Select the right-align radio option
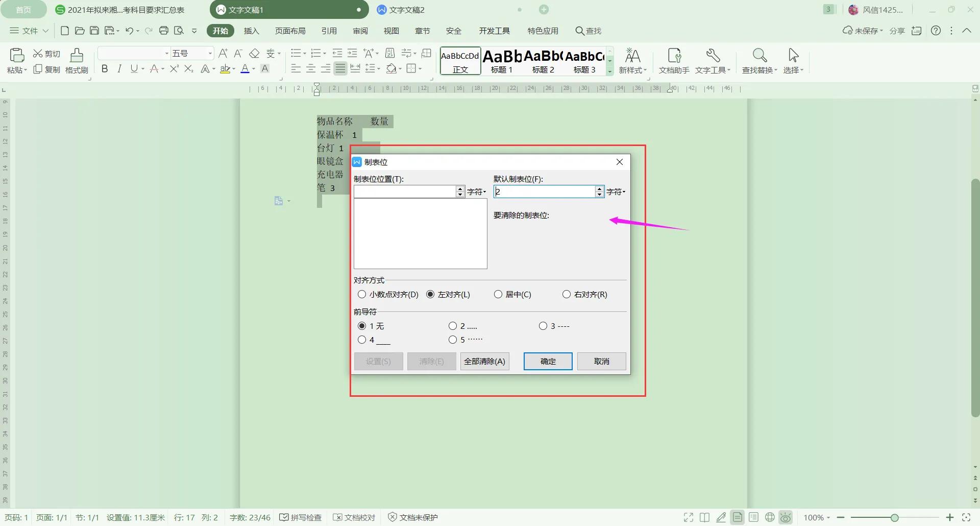The width and height of the screenshot is (980, 526). tap(567, 294)
